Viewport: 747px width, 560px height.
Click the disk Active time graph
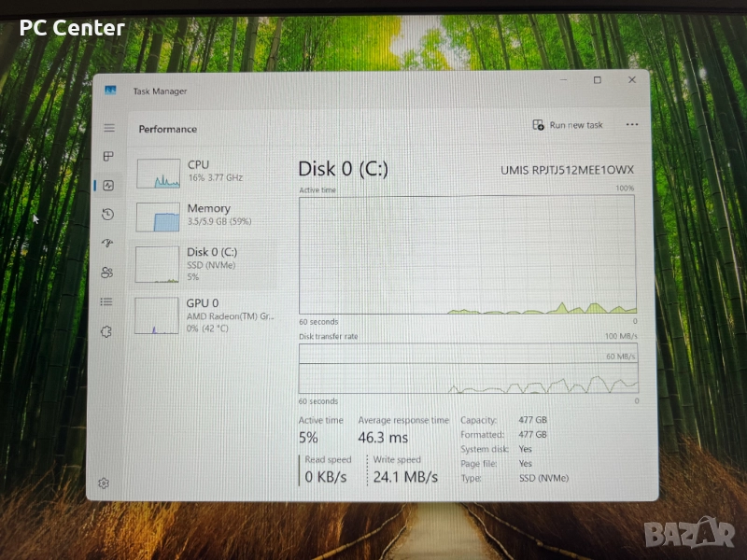[468, 254]
